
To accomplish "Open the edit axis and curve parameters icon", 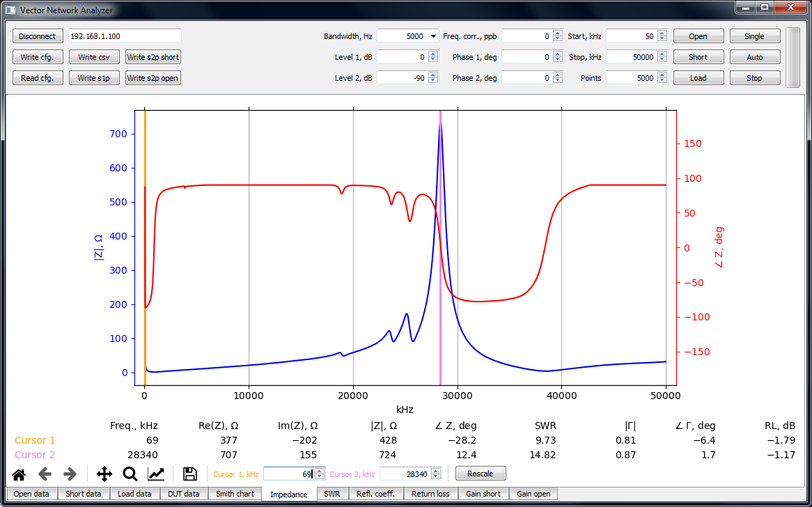I will 157,474.
